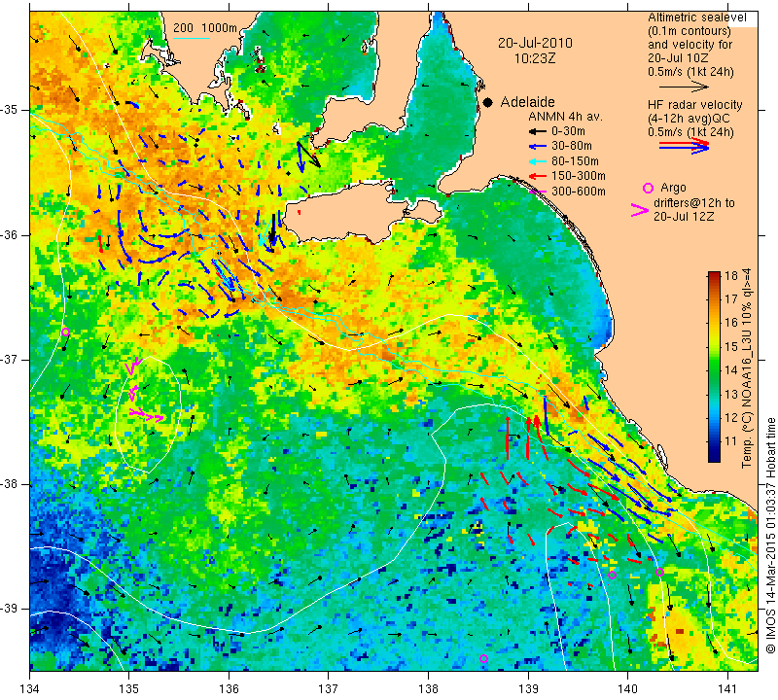
Task: Click the '-35' latitude axis label
Action: point(10,110)
